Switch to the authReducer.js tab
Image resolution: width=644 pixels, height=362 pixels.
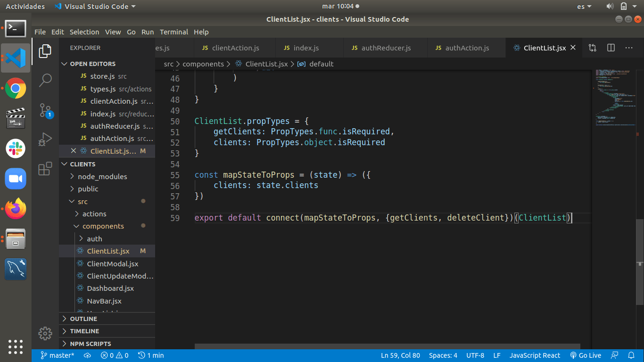click(x=386, y=48)
